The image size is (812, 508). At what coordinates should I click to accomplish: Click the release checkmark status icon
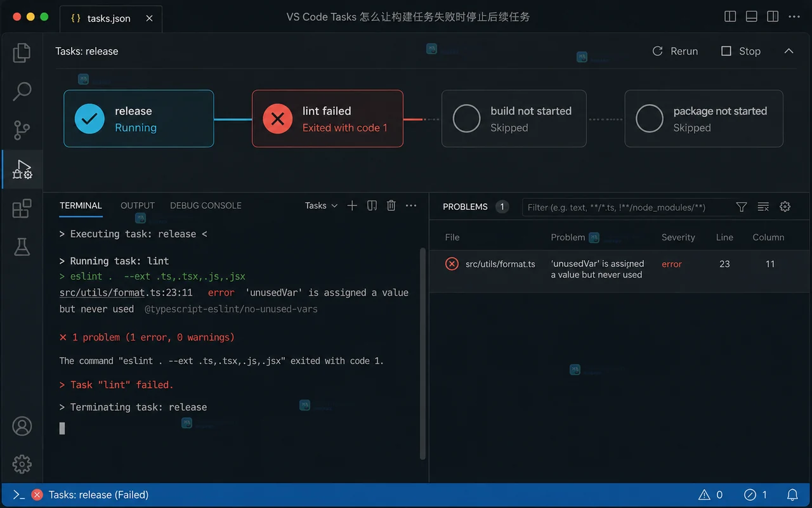(89, 119)
